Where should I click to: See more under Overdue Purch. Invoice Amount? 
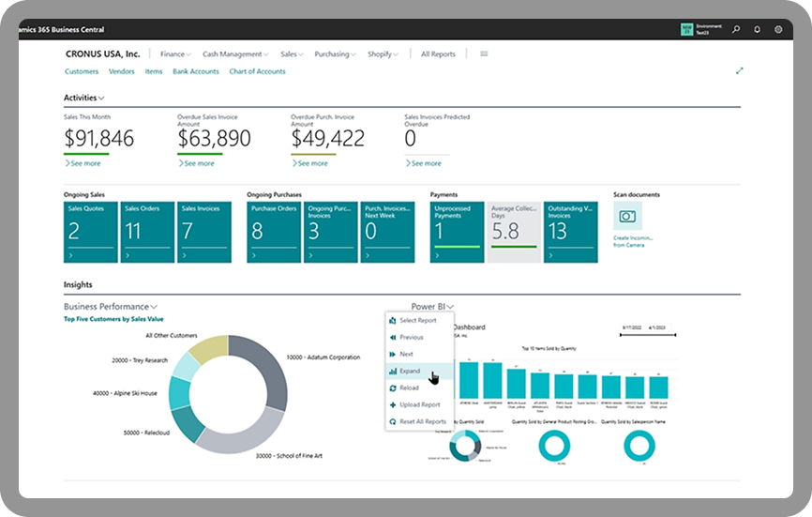(309, 163)
